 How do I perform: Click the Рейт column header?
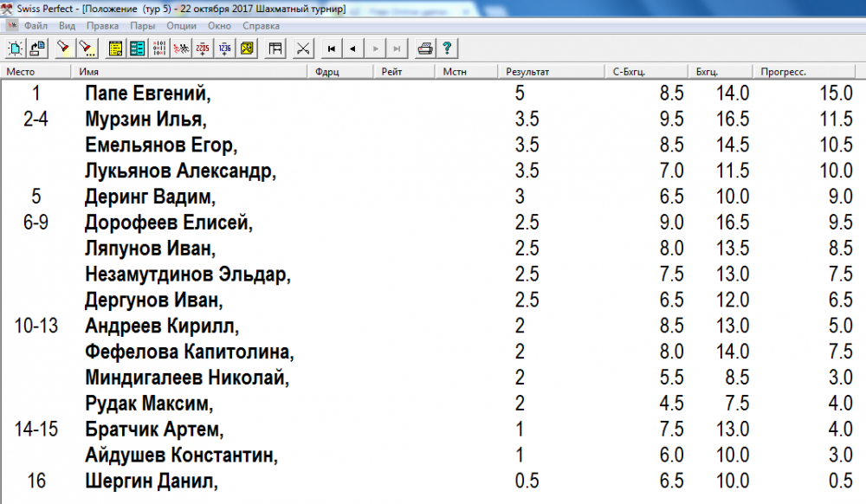[404, 71]
